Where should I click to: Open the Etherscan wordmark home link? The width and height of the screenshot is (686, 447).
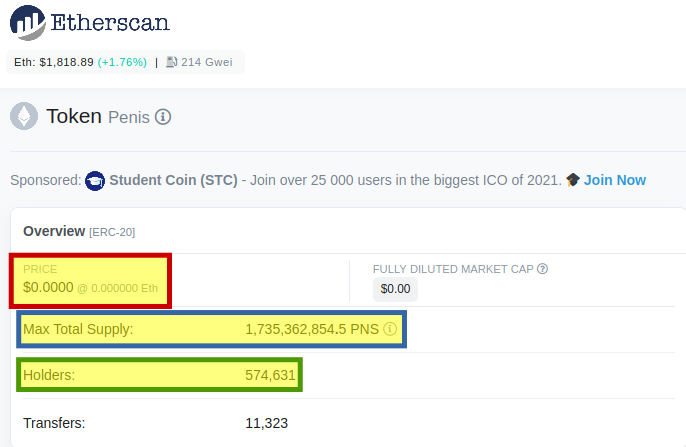tap(110, 23)
